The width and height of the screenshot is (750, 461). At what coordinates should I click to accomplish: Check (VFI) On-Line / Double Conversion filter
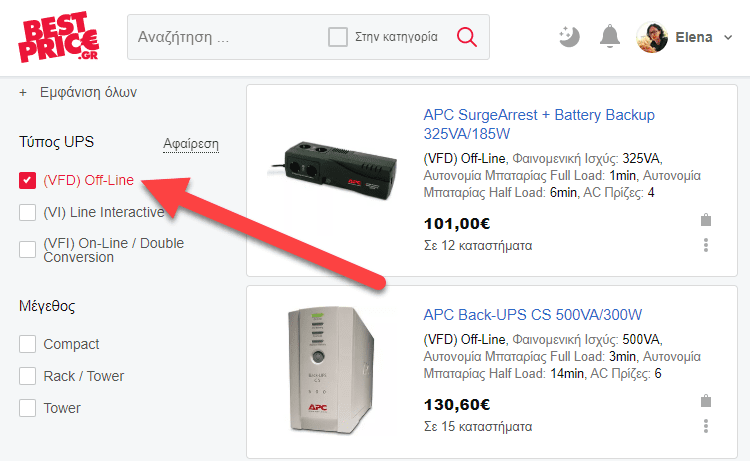click(27, 250)
